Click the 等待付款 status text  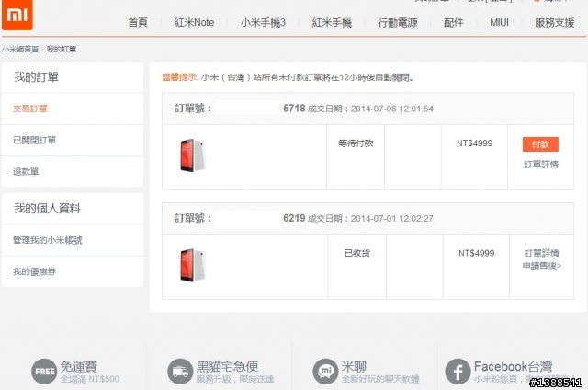coord(356,143)
